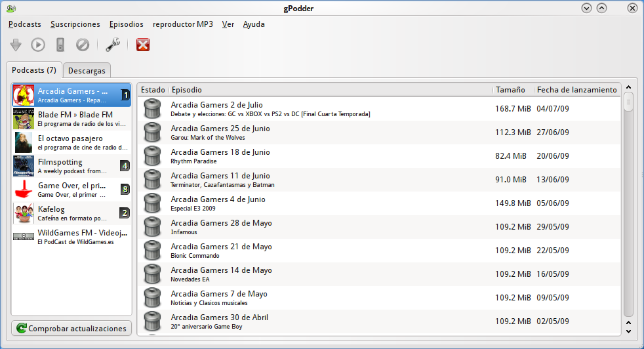
Task: Select the Kafelog podcast title
Action: coord(51,209)
